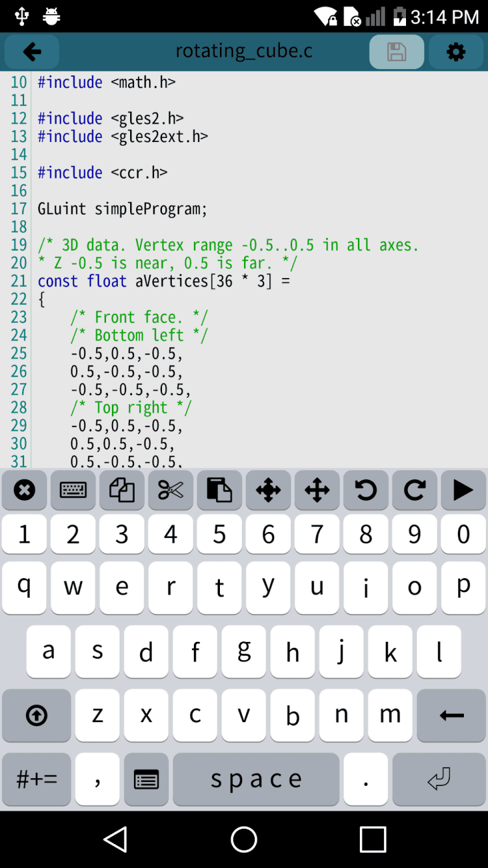Tap the letter l key
Screen dimensions: 488x868
(439, 652)
